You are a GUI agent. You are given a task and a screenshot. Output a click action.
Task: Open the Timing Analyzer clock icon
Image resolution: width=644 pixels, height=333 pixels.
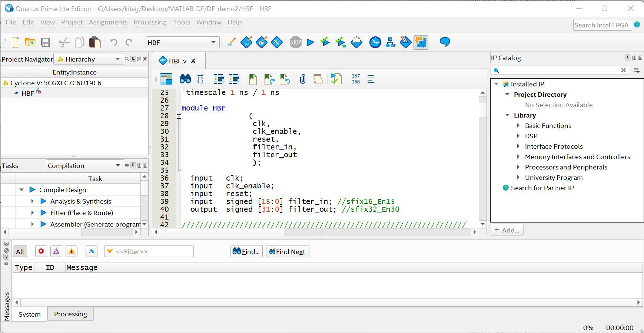coord(375,42)
